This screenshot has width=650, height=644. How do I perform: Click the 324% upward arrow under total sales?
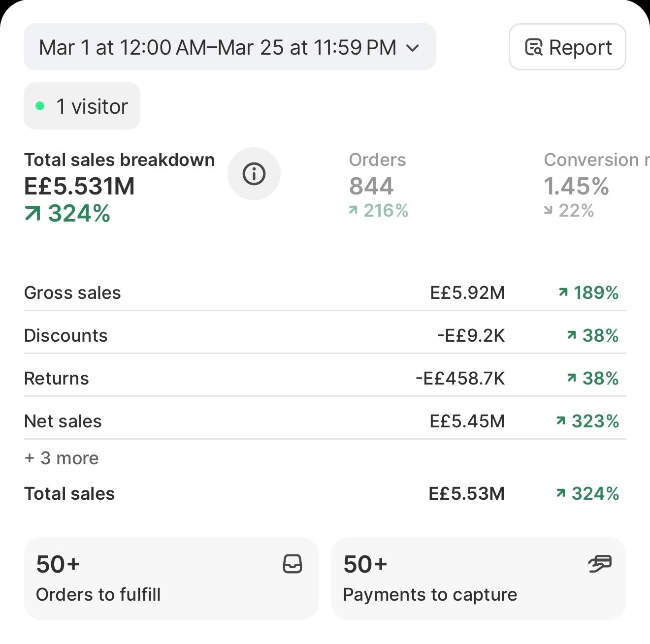tap(32, 214)
